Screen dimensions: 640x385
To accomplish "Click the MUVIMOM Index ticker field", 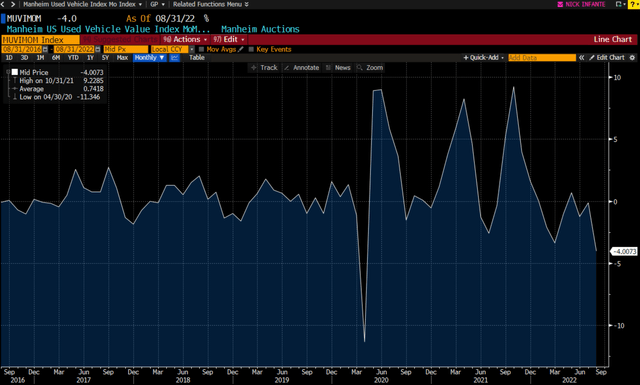I will [x=40, y=40].
